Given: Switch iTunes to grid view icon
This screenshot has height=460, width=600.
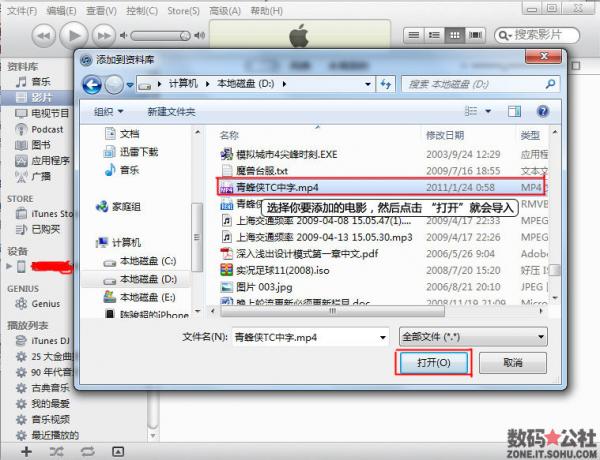Looking at the screenshot, I should point(455,35).
